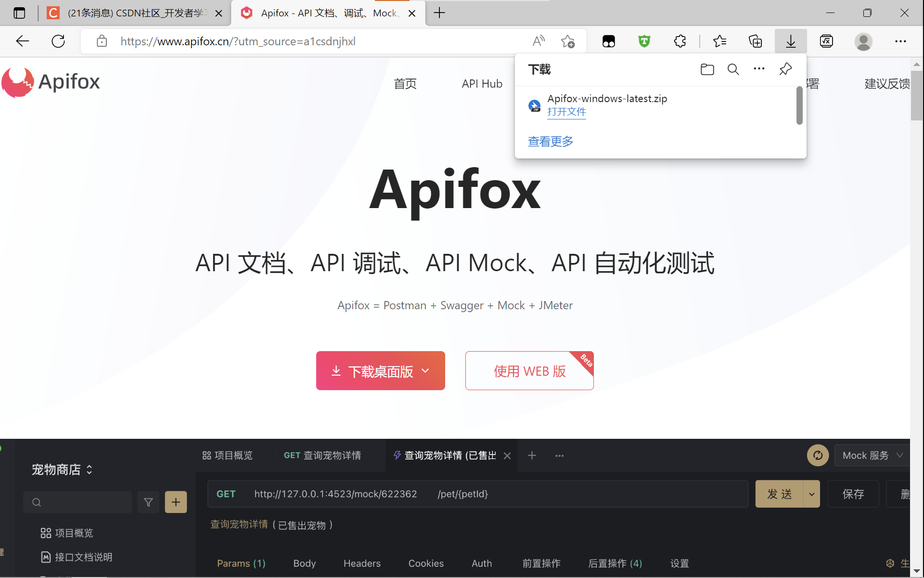Reload the Apifox page
The image size is (924, 578).
point(58,41)
